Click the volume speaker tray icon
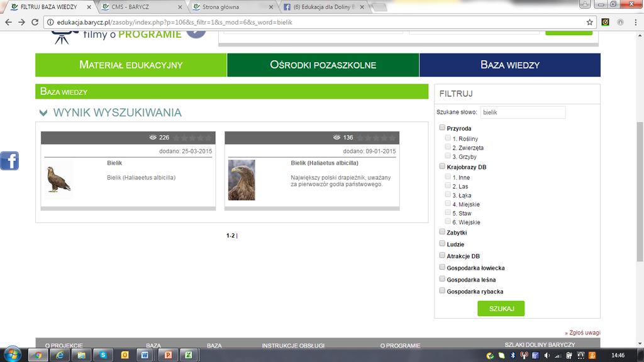The image size is (644, 362). (547, 356)
